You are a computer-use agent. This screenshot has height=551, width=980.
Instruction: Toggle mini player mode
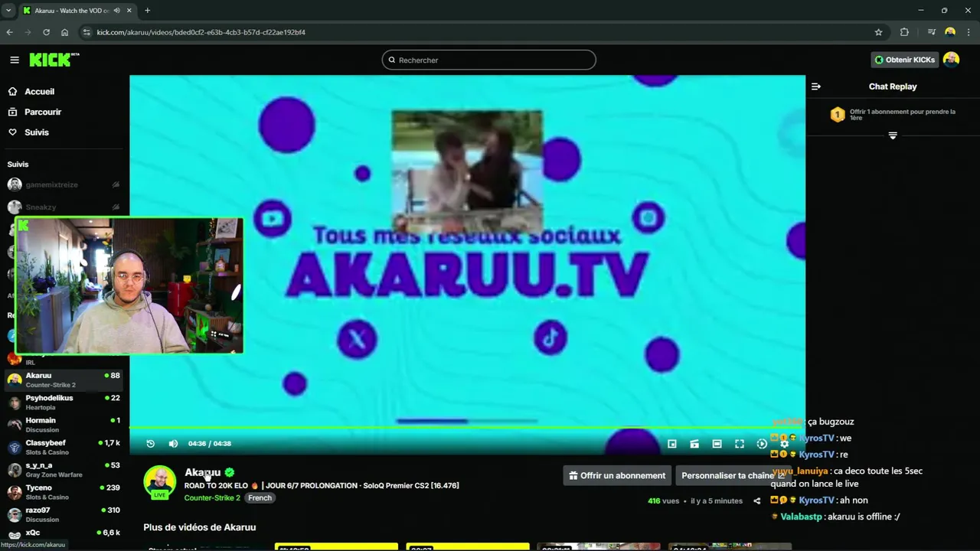tap(672, 444)
